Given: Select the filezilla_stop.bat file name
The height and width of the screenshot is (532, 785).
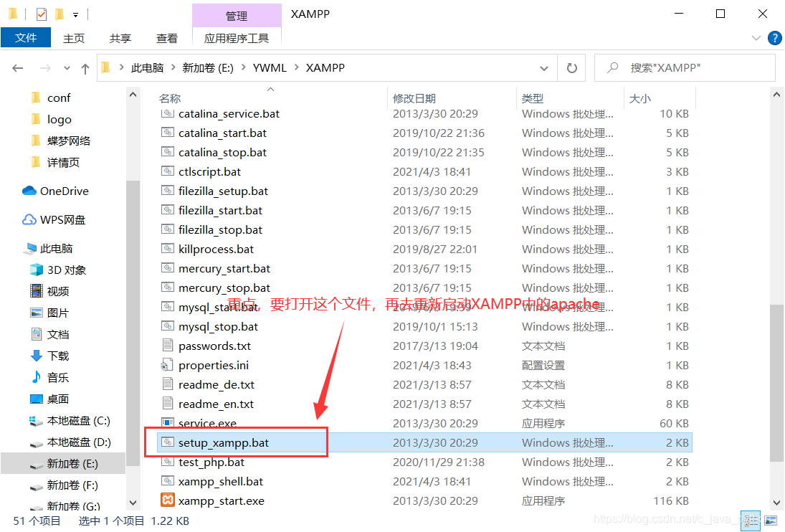Looking at the screenshot, I should click(220, 229).
